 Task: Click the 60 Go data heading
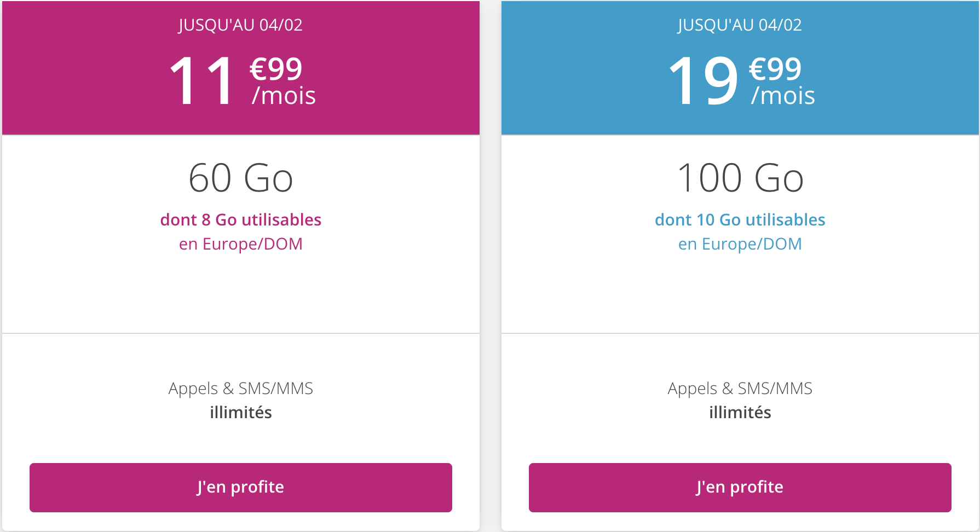pos(241,178)
